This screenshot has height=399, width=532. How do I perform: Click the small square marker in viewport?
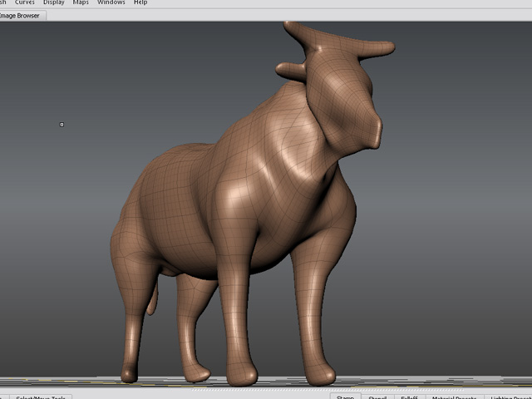click(x=62, y=125)
